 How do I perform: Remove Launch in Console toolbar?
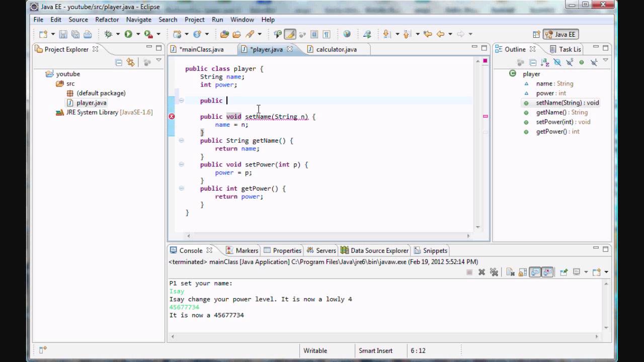(x=481, y=272)
